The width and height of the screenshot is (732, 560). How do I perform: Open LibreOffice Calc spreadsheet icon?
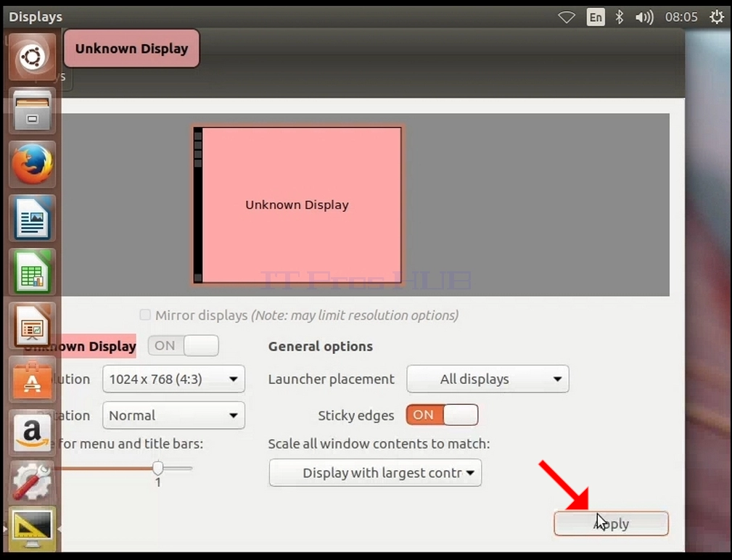tap(32, 271)
